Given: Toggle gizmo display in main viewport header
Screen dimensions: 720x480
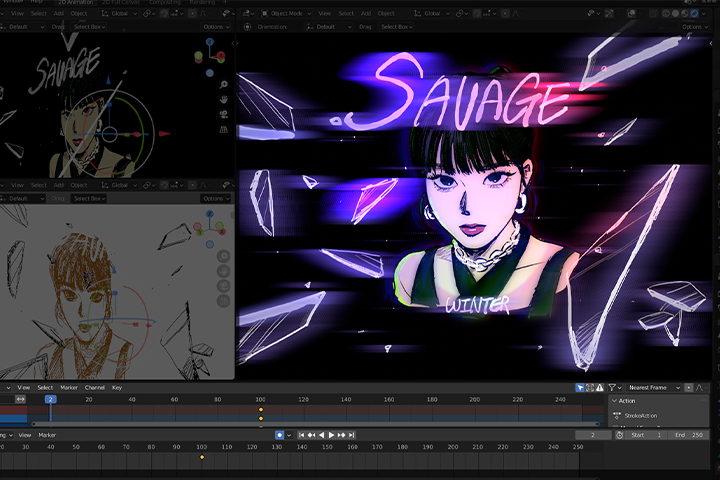Looking at the screenshot, I should pyautogui.click(x=609, y=13).
